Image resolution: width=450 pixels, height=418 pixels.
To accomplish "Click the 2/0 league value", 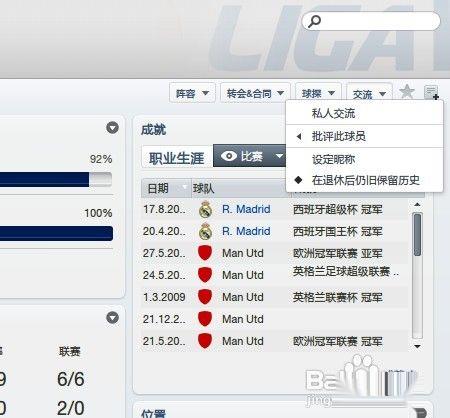I will pyautogui.click(x=71, y=408).
